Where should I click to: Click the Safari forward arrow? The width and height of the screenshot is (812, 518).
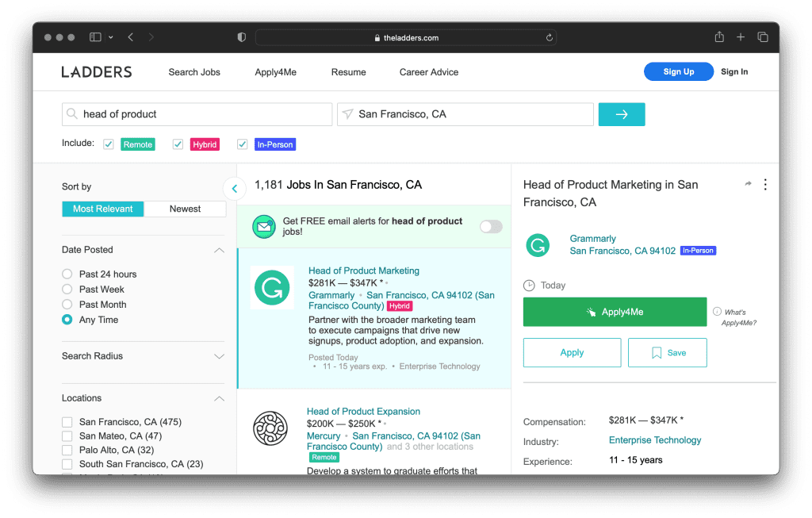(x=151, y=37)
